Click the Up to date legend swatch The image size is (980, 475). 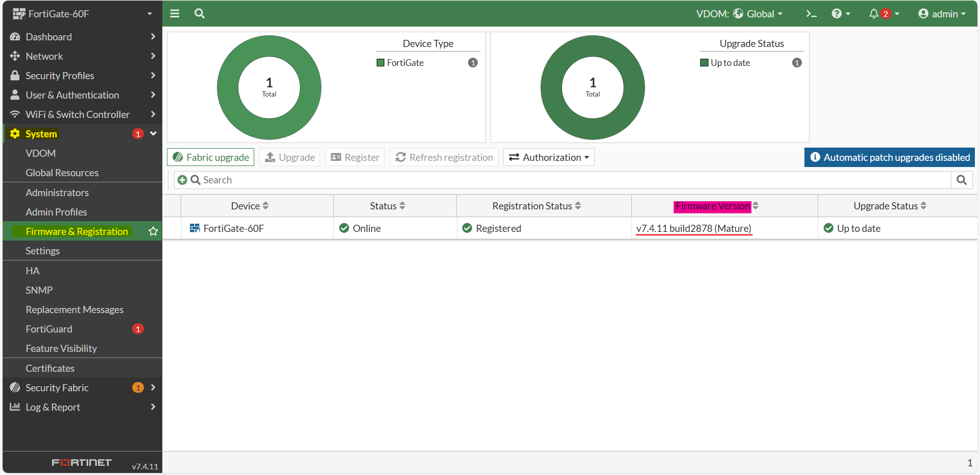click(x=704, y=63)
